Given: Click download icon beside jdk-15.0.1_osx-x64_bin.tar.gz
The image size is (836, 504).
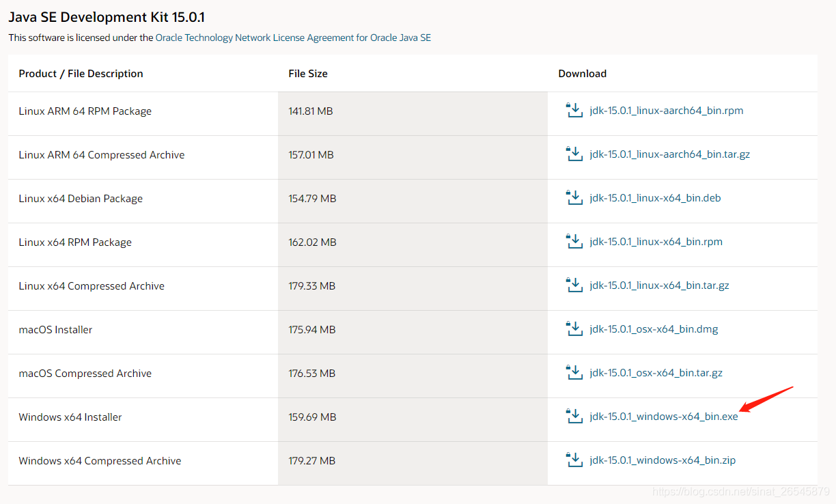Looking at the screenshot, I should (x=574, y=372).
